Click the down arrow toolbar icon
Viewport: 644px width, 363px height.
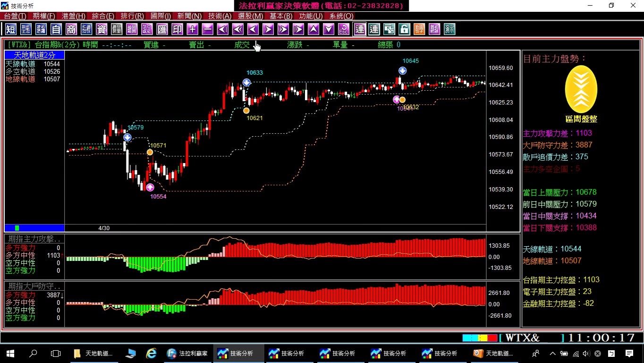pyautogui.click(x=329, y=29)
